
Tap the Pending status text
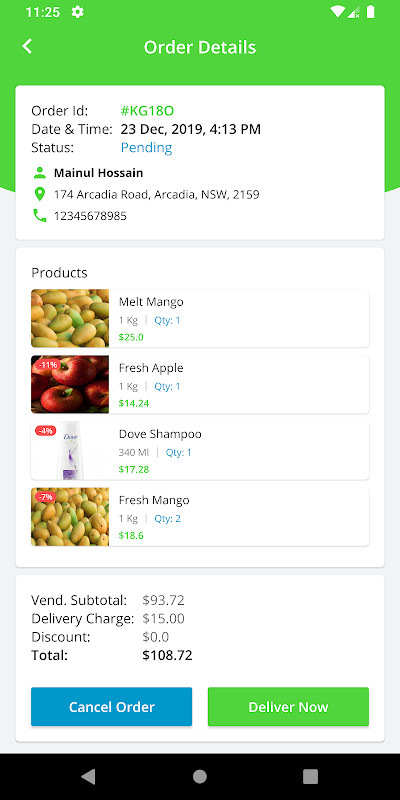click(x=146, y=148)
